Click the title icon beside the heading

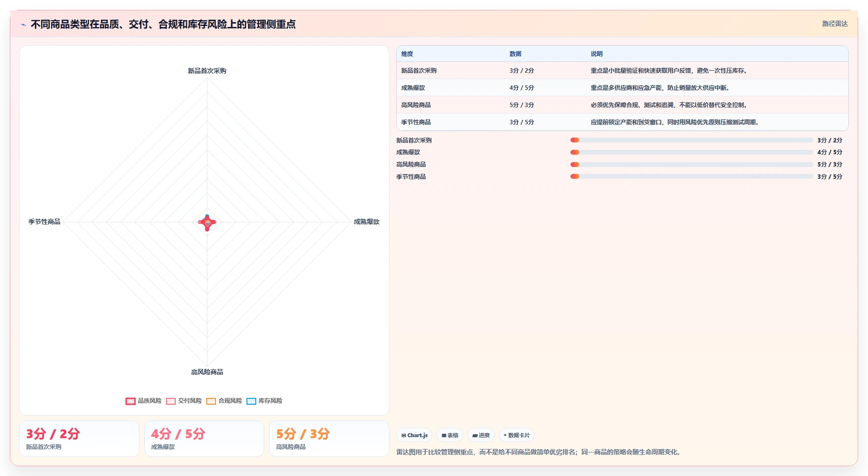(23, 25)
